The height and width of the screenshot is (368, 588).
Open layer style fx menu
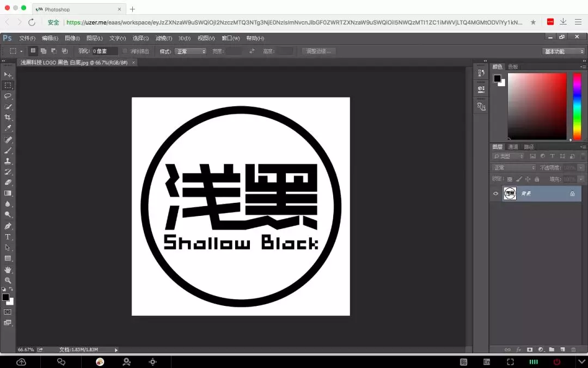519,349
